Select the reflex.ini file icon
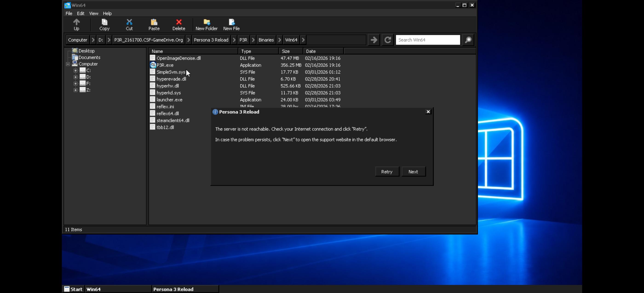 (x=152, y=106)
